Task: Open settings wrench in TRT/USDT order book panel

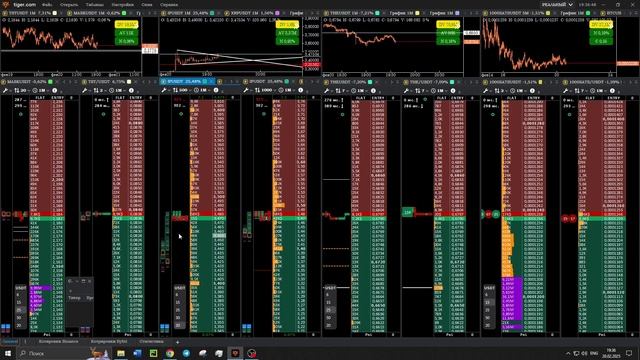Action: pyautogui.click(x=84, y=90)
